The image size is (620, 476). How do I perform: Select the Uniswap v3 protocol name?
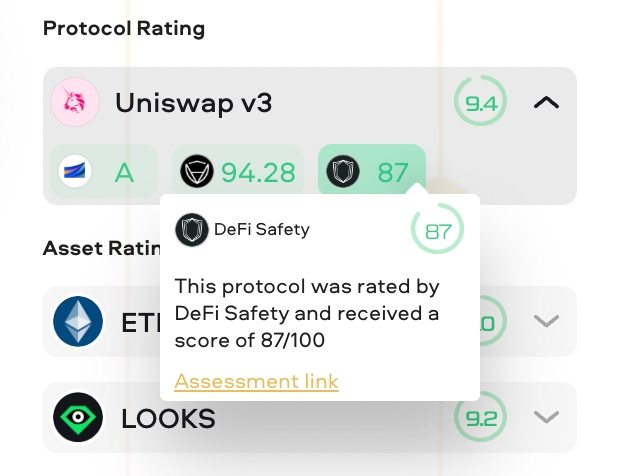coord(193,102)
